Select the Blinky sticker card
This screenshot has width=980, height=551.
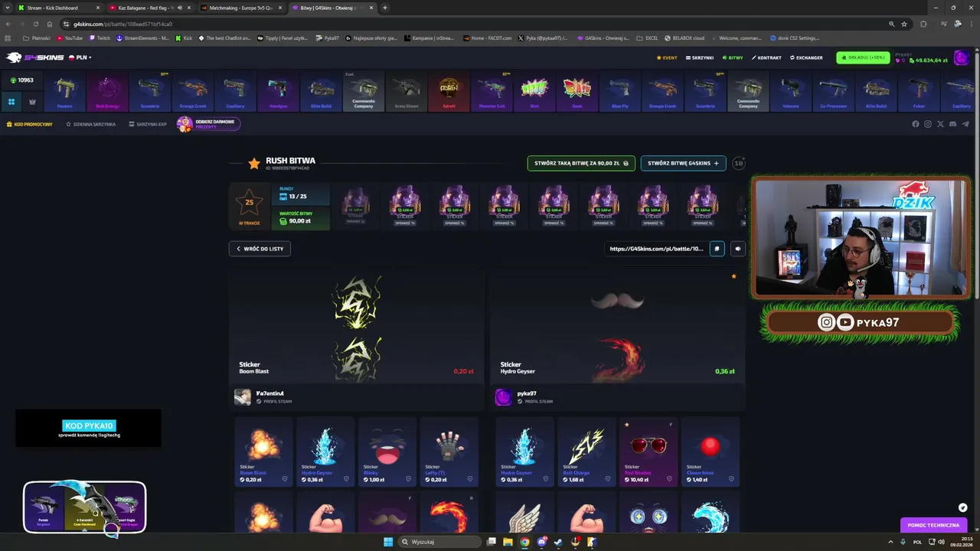click(387, 452)
